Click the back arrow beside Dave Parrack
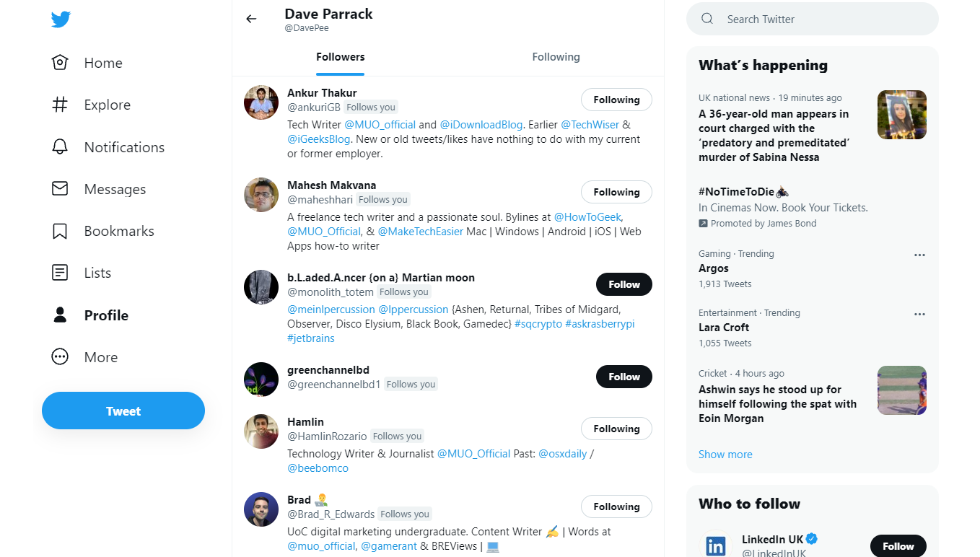Image resolution: width=980 pixels, height=557 pixels. coord(251,19)
